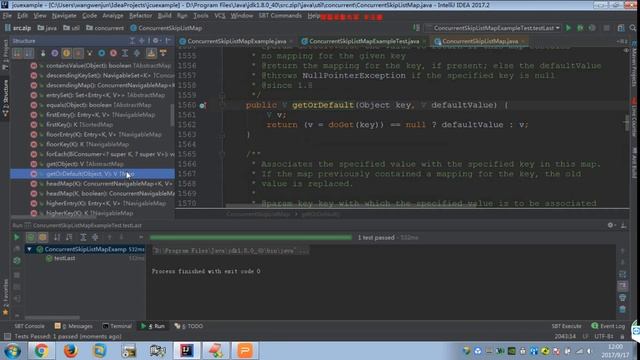Screen dimensions: 640x360
Task: Select higherEntry(K) method in Structure
Action: (93, 203)
